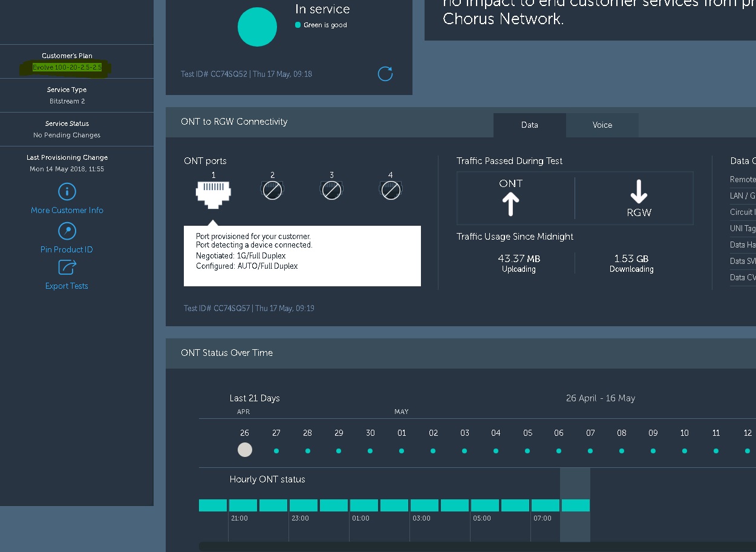Select disabled ONT port 4 icon
The image size is (756, 552).
pos(391,191)
